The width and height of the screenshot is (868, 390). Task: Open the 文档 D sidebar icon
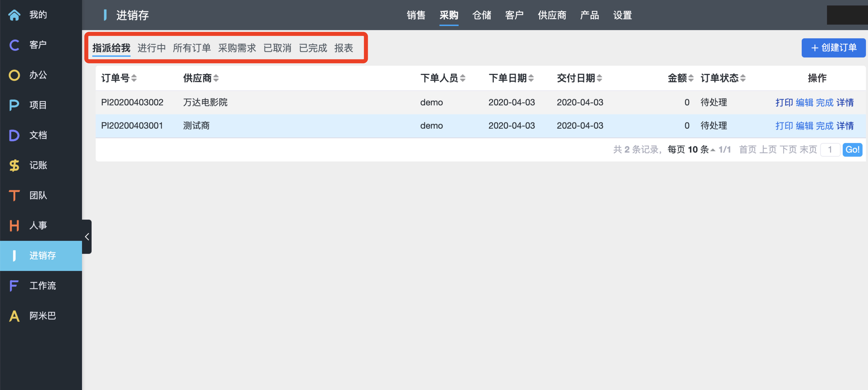(14, 135)
